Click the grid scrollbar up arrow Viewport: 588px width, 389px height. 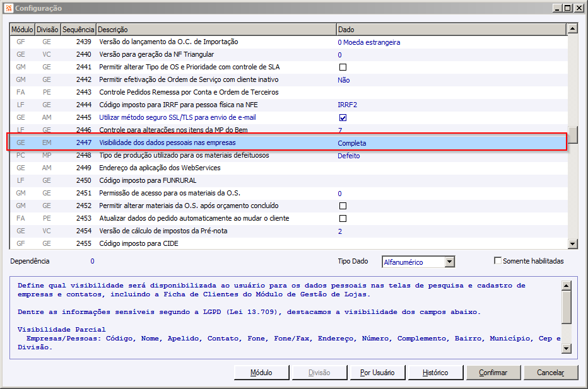(x=572, y=28)
